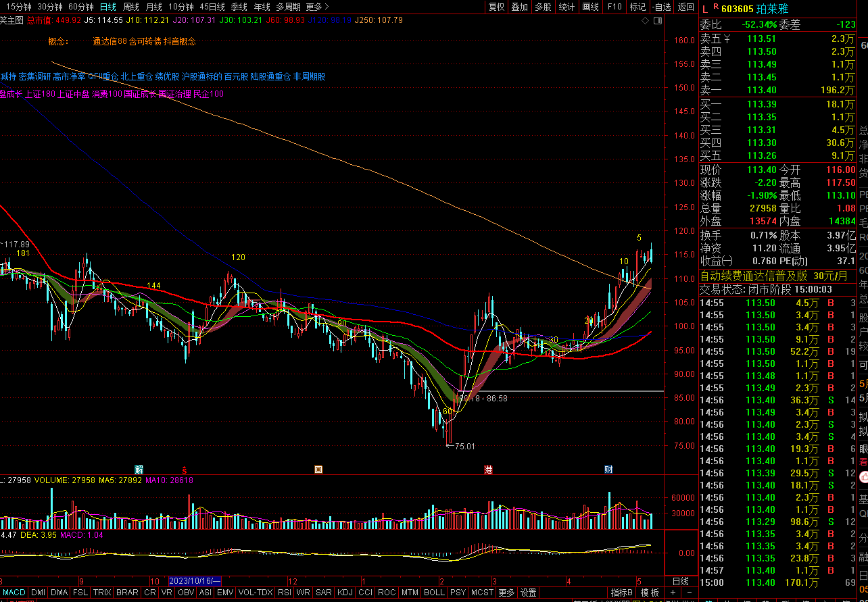This screenshot has width=868, height=602.
Task: Click the 港 marker icon below the chart
Action: (x=488, y=469)
